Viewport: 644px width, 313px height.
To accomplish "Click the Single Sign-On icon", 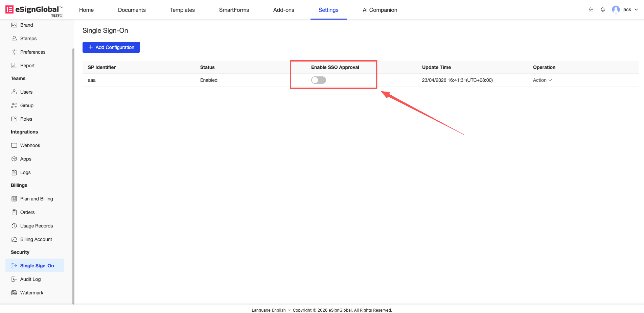I will pyautogui.click(x=14, y=266).
